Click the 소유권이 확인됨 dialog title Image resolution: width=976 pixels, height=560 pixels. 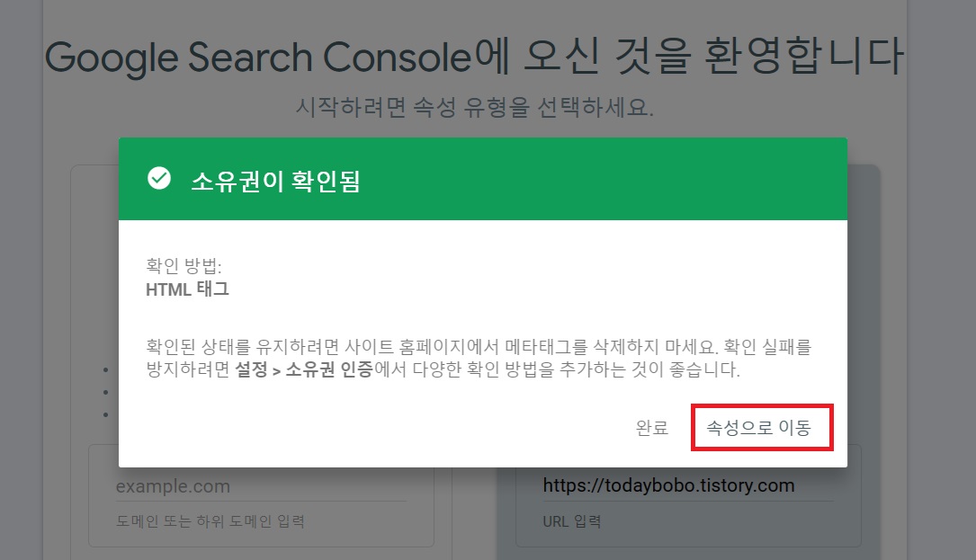coord(275,181)
